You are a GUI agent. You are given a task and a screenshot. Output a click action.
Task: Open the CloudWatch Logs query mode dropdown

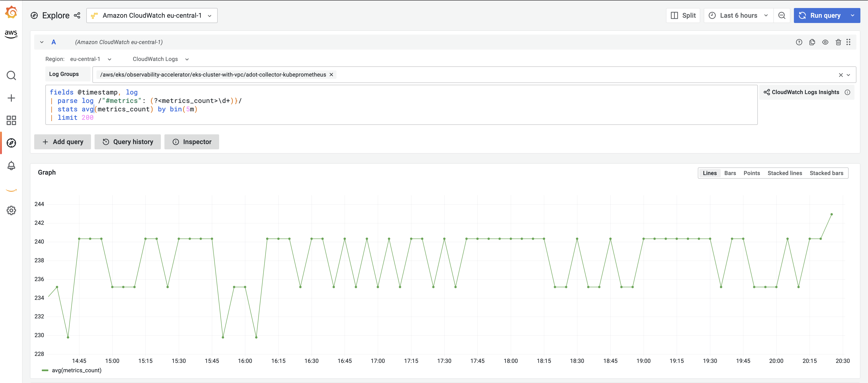(160, 59)
